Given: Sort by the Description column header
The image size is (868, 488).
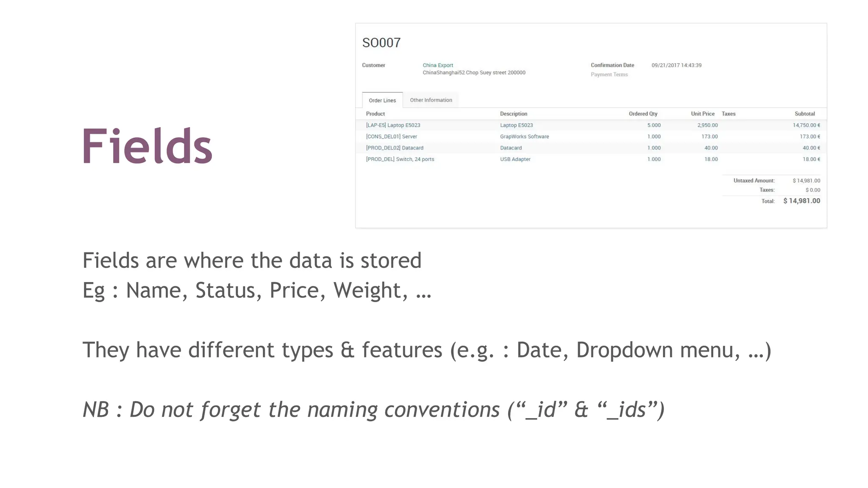Looking at the screenshot, I should (513, 114).
